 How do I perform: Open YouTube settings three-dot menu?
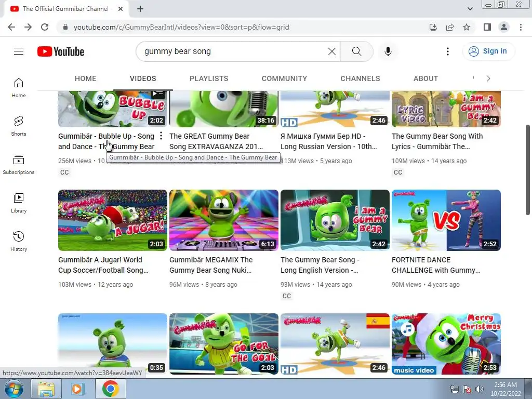[x=447, y=51]
